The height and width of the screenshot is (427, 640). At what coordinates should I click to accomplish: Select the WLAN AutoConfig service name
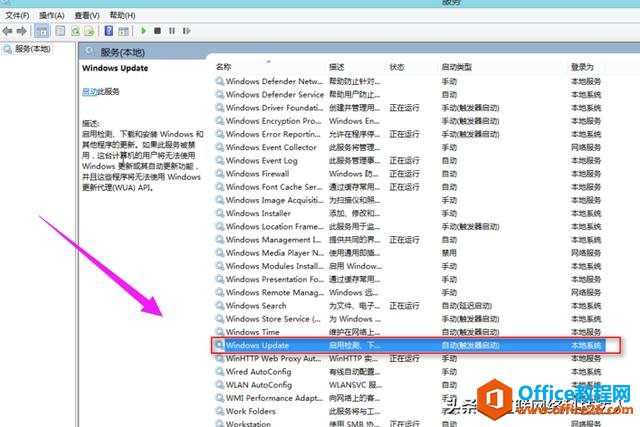pos(259,385)
